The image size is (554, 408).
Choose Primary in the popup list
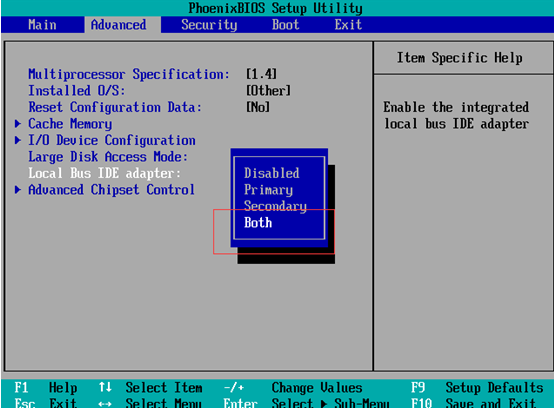coord(268,190)
